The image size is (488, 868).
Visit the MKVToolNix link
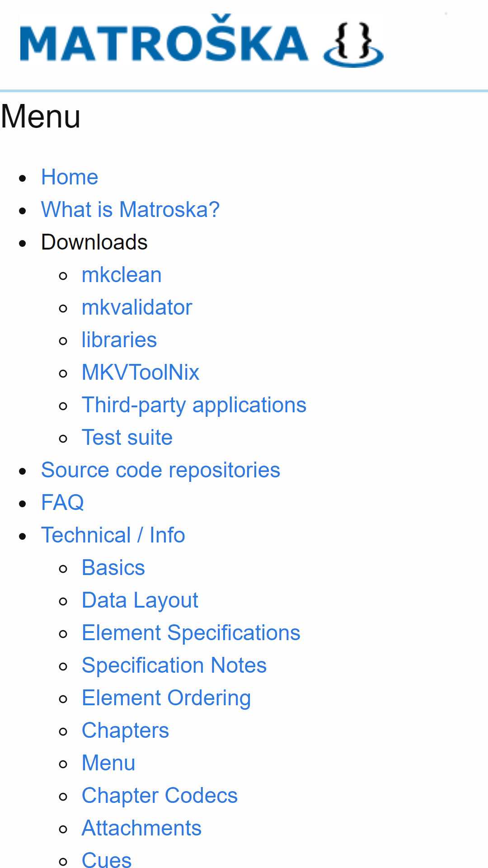click(141, 373)
